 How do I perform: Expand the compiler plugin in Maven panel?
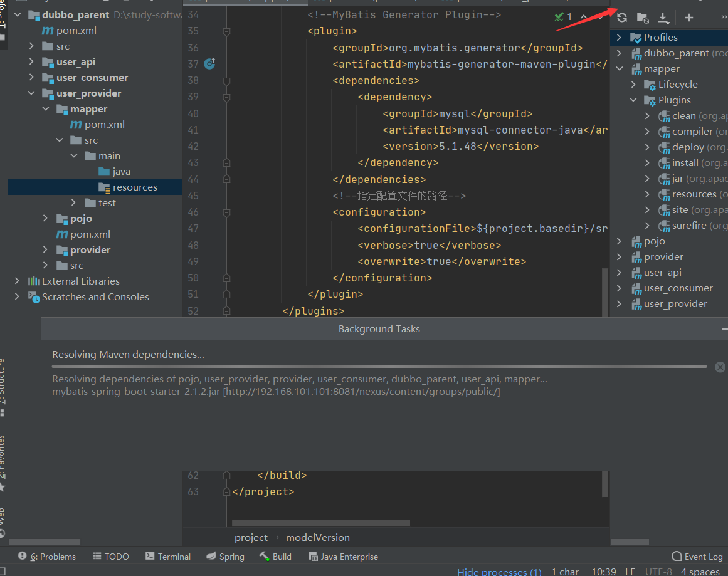click(648, 132)
